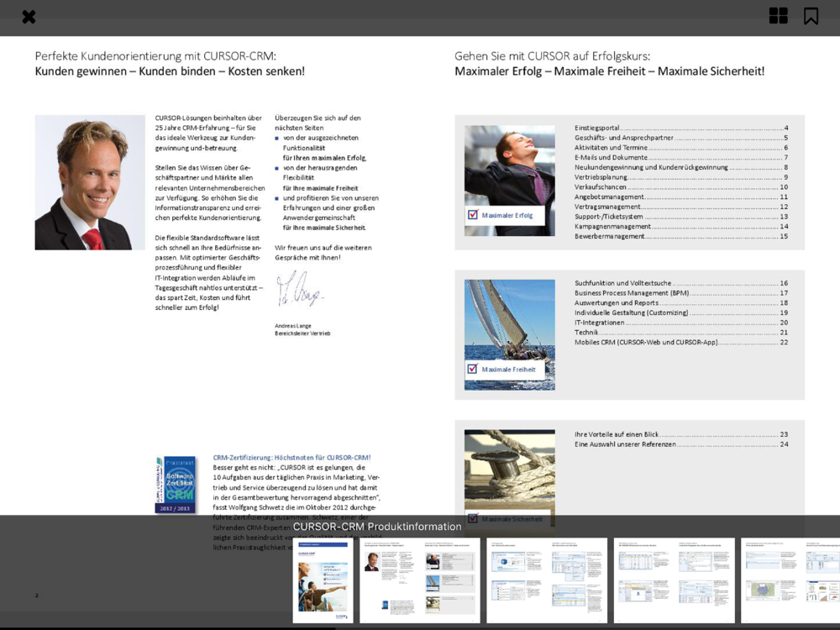Click the Andreas Lange portrait photo

tap(90, 182)
